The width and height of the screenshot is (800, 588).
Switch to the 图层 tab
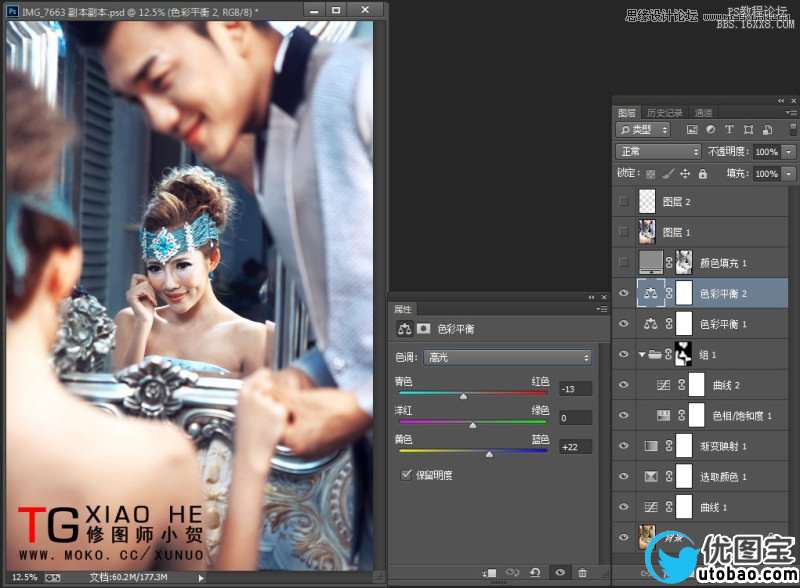pos(627,113)
